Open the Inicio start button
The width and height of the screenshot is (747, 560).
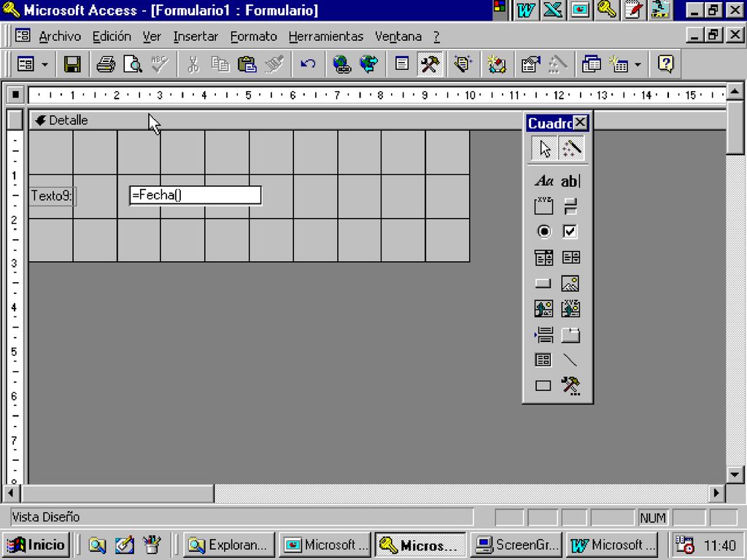coord(36,545)
